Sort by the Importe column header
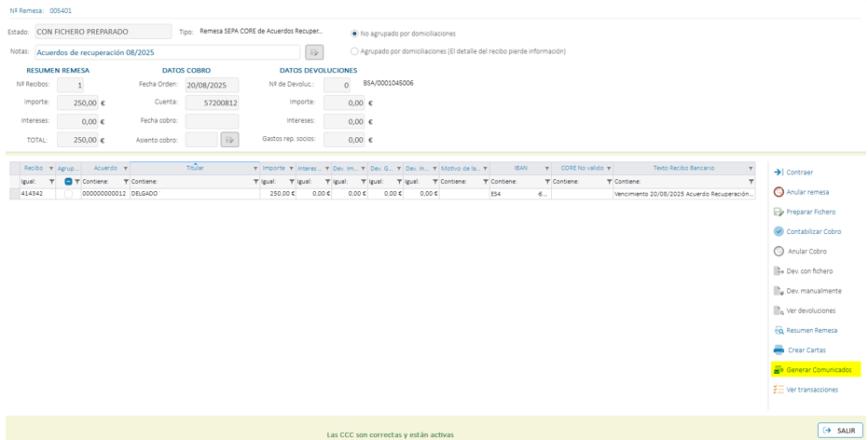The height and width of the screenshot is (440, 868). [273, 169]
